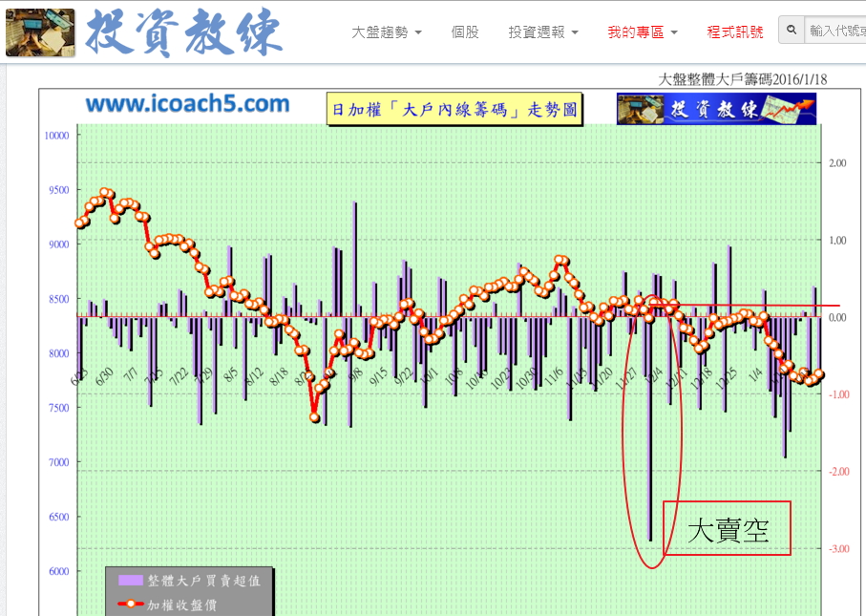
Task: Click the site logo photo thumbnail
Action: click(x=40, y=32)
